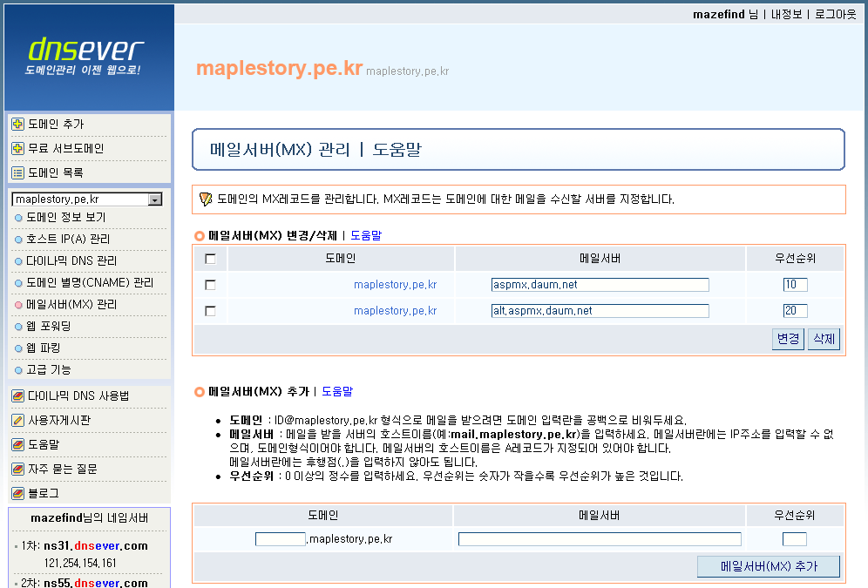The height and width of the screenshot is (588, 868).
Task: Click the tip icon in the MX description box
Action: (x=206, y=199)
